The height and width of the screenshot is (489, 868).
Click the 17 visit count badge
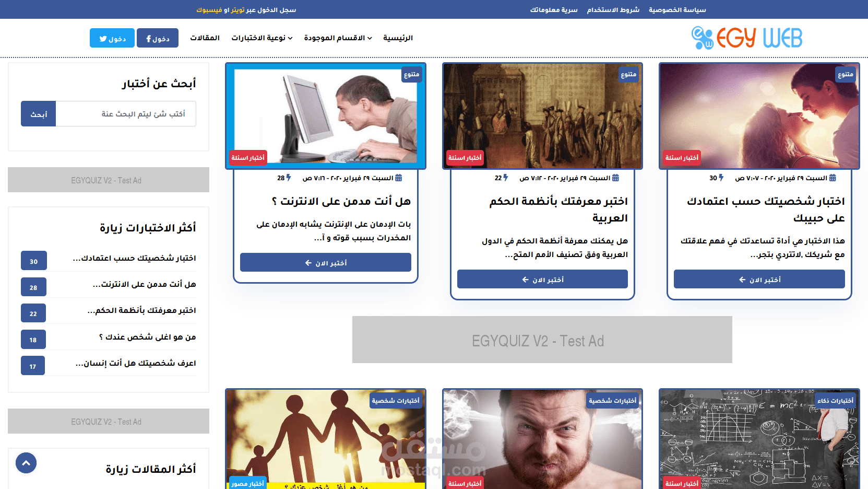click(32, 366)
